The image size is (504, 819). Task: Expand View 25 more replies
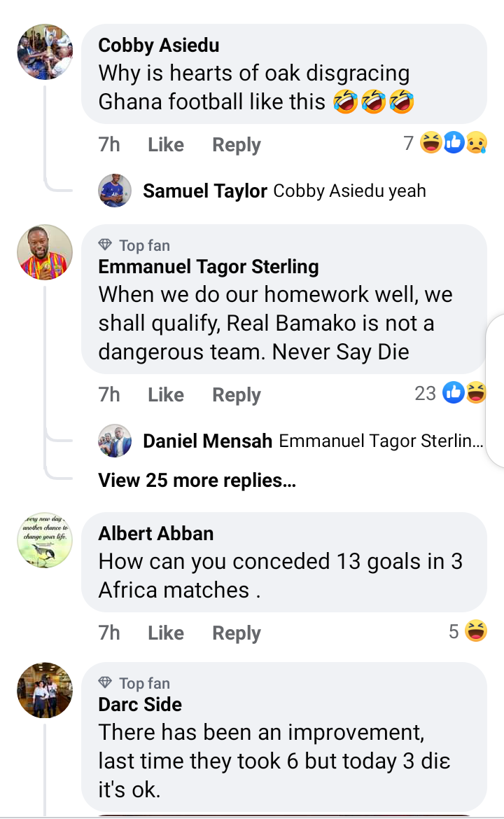coord(197,481)
